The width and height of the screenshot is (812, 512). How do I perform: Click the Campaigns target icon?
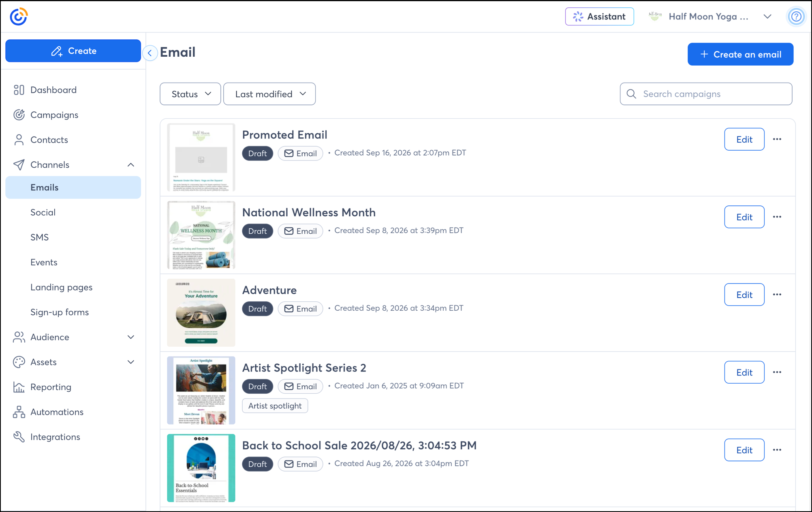point(19,115)
